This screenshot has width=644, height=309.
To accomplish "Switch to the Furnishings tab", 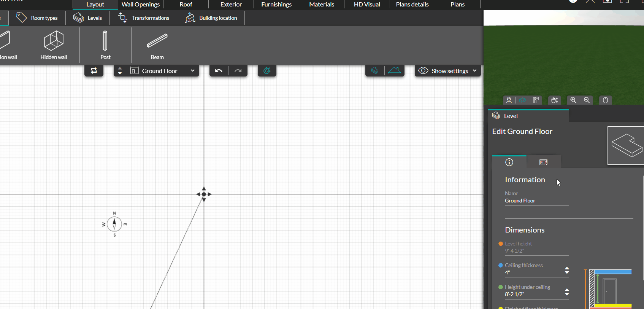I will tap(276, 5).
